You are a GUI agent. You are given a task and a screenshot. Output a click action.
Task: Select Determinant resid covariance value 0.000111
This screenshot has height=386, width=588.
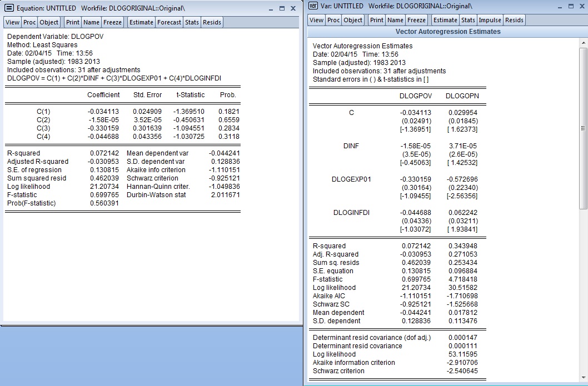tap(463, 346)
